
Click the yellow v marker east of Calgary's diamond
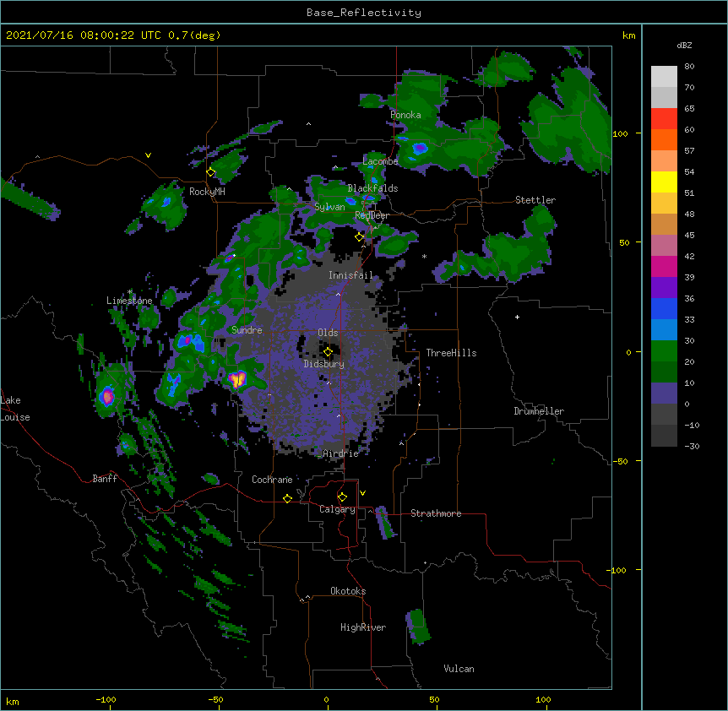(362, 493)
